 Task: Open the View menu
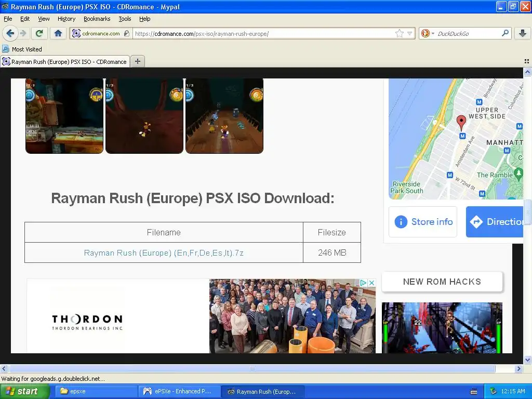44,19
